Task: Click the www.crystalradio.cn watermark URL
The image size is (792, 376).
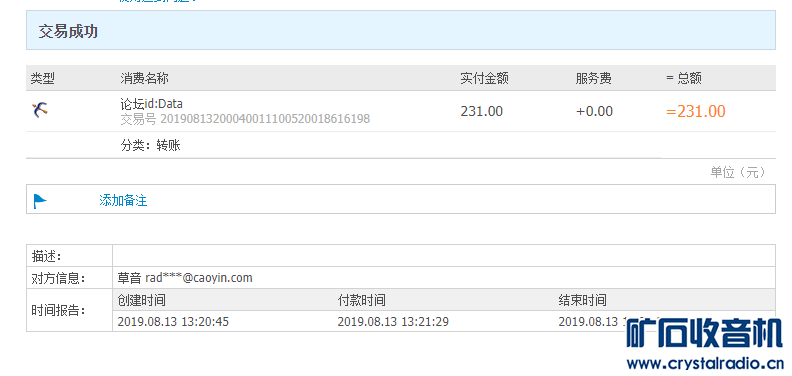Action: click(705, 362)
